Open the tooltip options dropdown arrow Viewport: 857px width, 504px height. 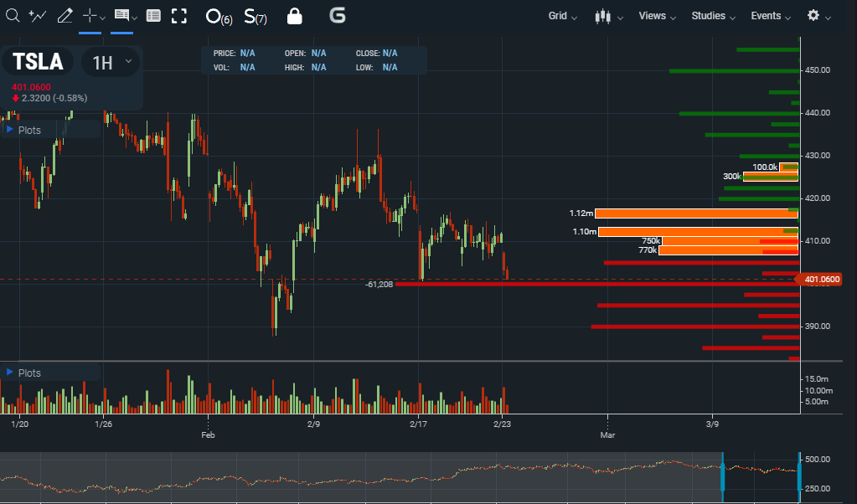134,18
